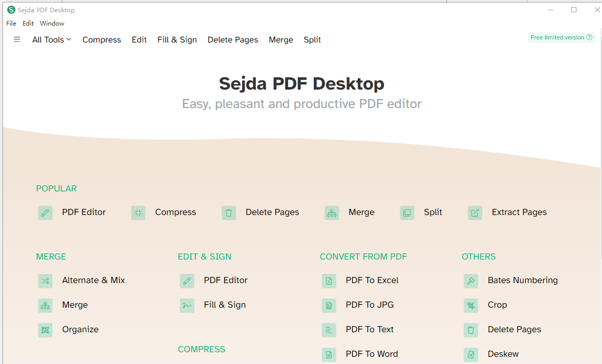Open the PDF To Excel link

[x=372, y=281]
